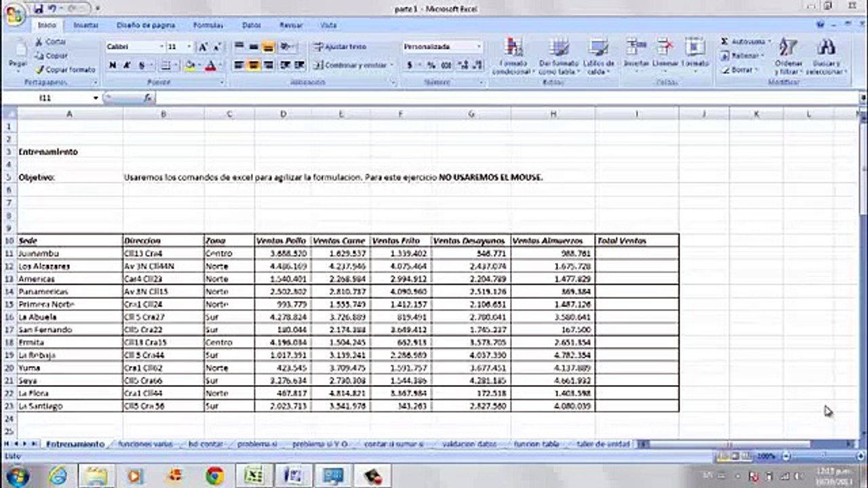Click the red font color A

point(210,65)
